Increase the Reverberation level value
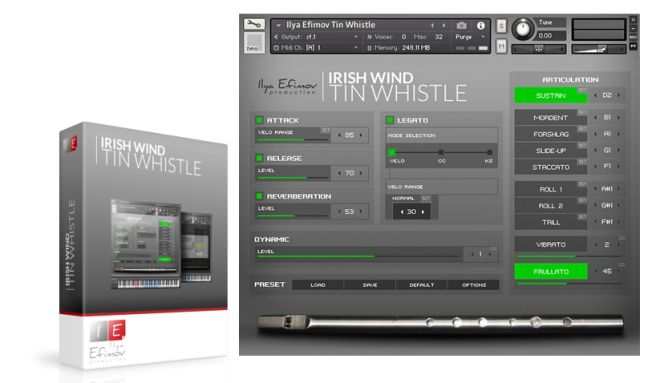The height and width of the screenshot is (383, 660). [x=361, y=211]
